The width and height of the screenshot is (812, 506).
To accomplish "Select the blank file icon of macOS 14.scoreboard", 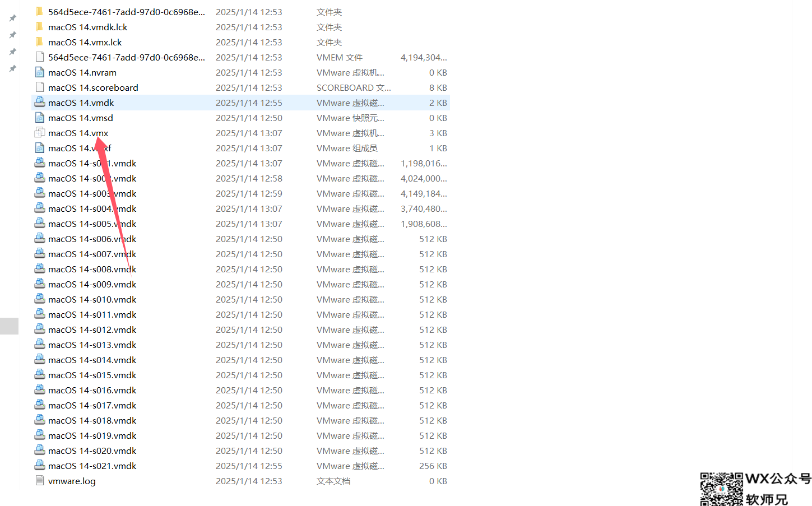I will pyautogui.click(x=39, y=87).
